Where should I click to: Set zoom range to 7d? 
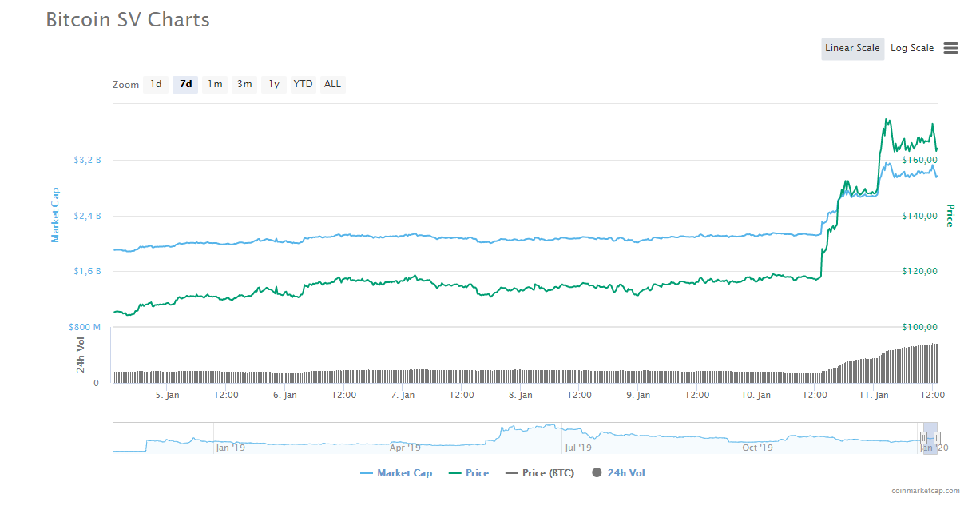[185, 84]
